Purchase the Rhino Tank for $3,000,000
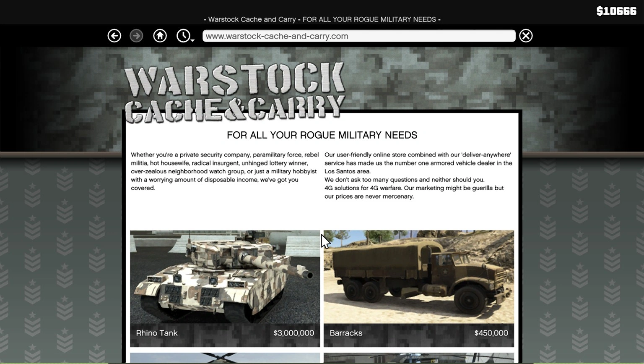This screenshot has height=364, width=644. pyautogui.click(x=293, y=333)
